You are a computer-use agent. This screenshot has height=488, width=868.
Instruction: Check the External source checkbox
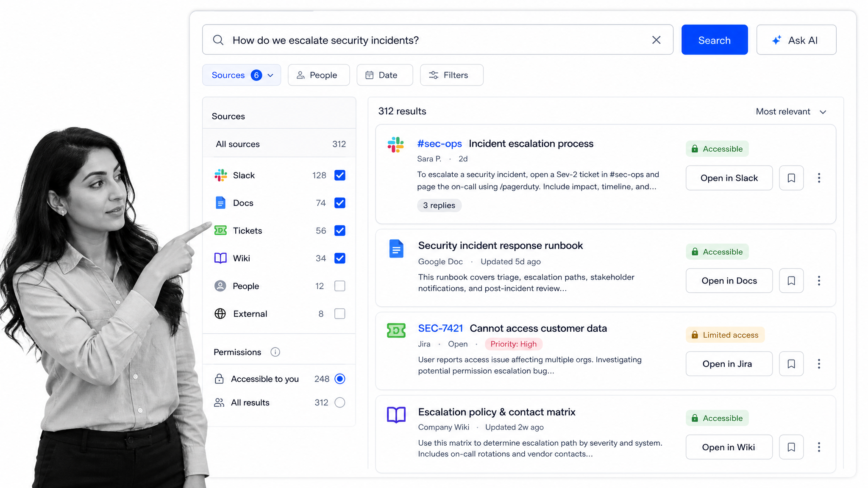(x=340, y=313)
